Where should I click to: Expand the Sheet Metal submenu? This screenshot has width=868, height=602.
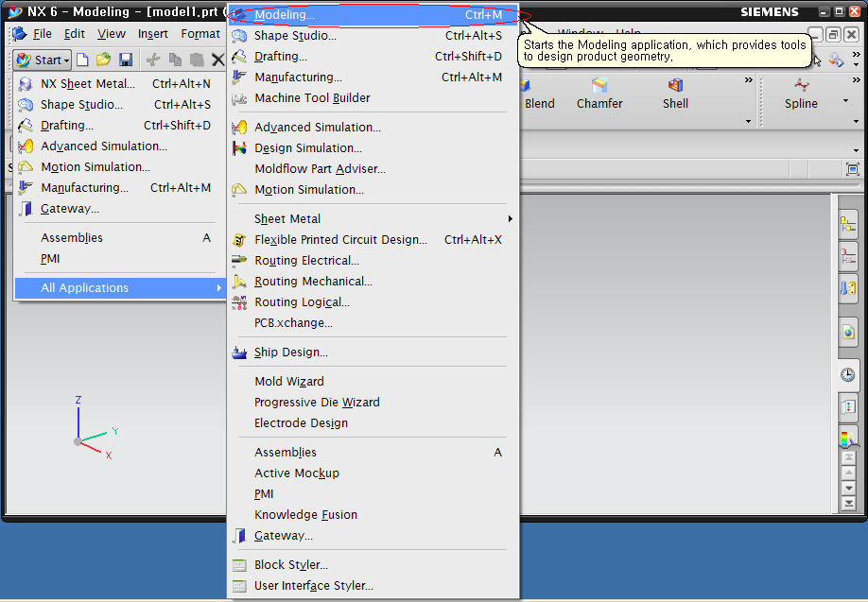[x=374, y=219]
